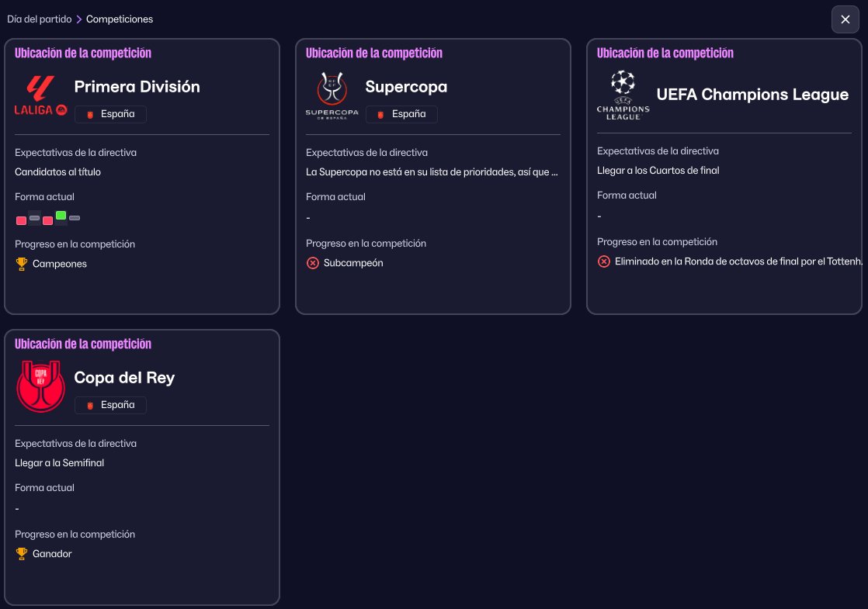
Task: Close the competitions panel with X
Action: [x=845, y=19]
